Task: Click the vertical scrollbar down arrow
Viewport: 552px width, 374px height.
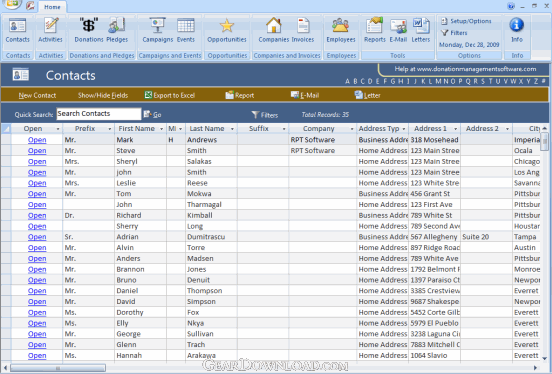Action: coord(545,358)
